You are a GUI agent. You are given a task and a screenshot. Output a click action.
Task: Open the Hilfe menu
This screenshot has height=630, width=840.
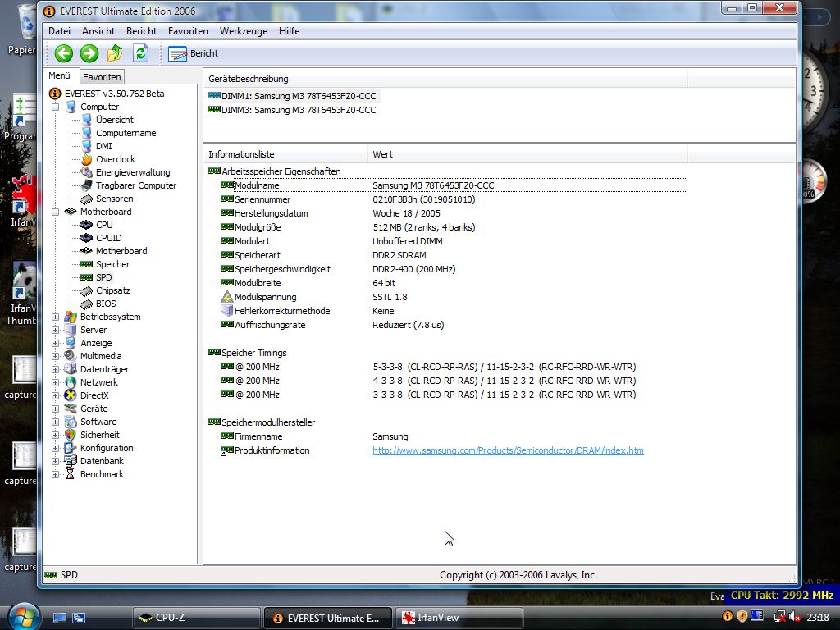pos(289,31)
